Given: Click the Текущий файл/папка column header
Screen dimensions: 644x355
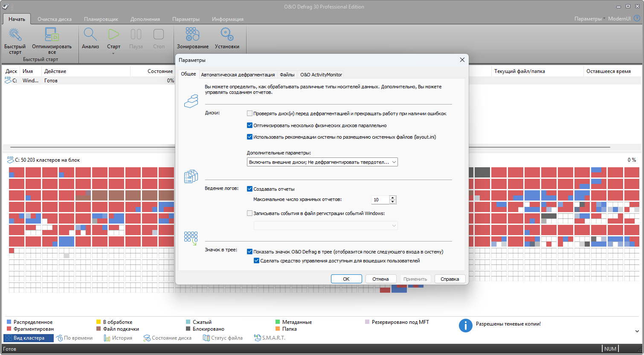Looking at the screenshot, I should pos(537,71).
